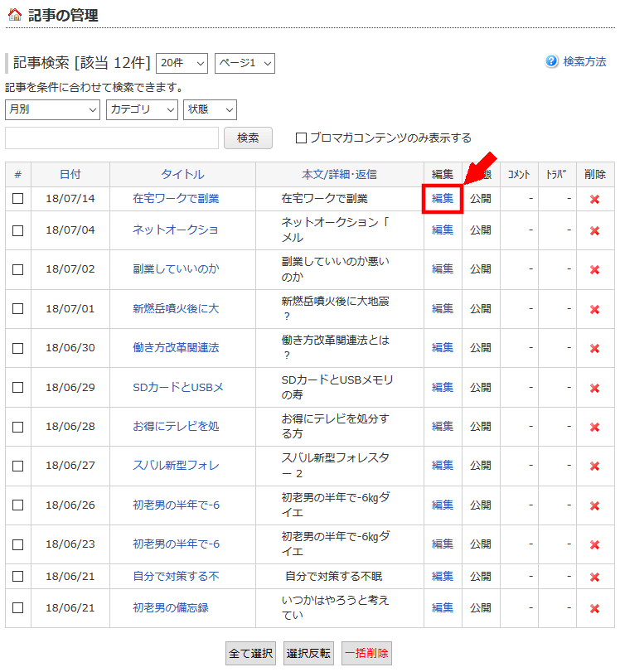The image size is (620, 672).
Task: Click 編集 link for 在宅ワークで副業
Action: [443, 198]
